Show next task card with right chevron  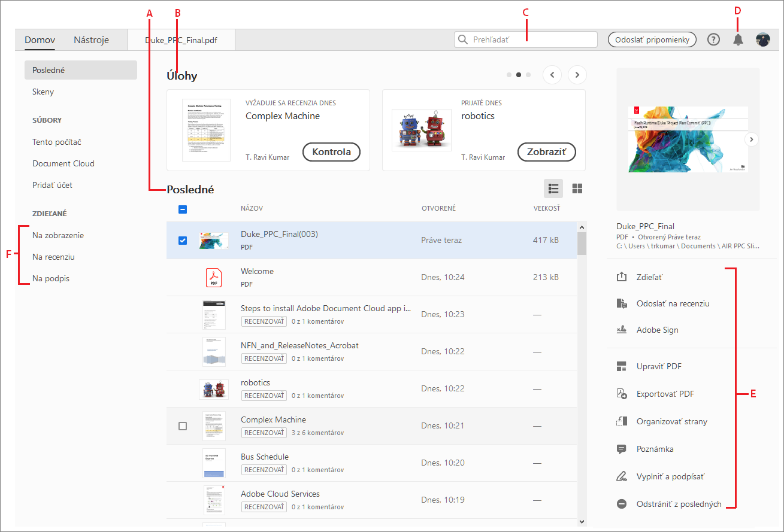coord(577,75)
